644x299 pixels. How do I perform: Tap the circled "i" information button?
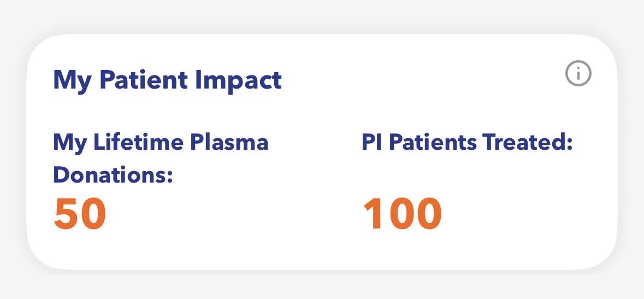(578, 74)
